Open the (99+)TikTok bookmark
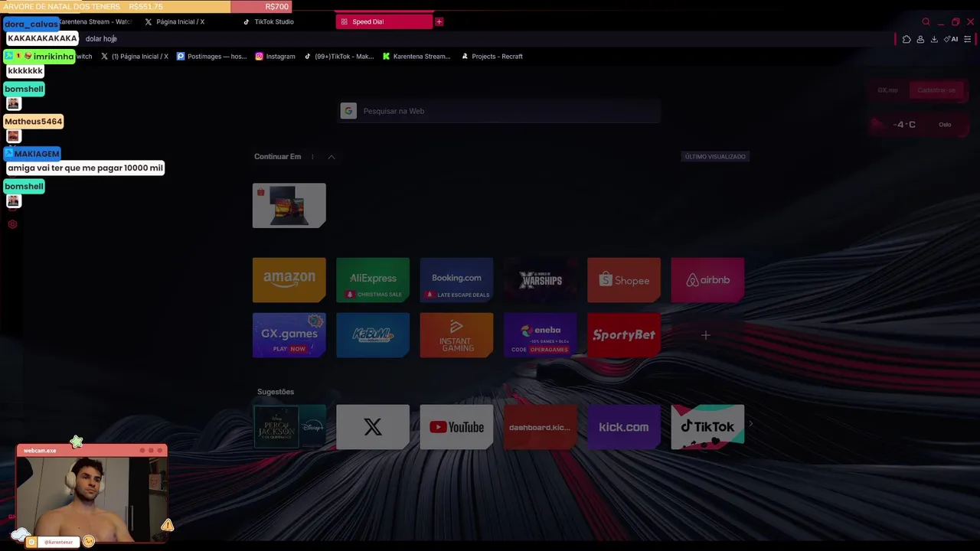 pos(338,56)
